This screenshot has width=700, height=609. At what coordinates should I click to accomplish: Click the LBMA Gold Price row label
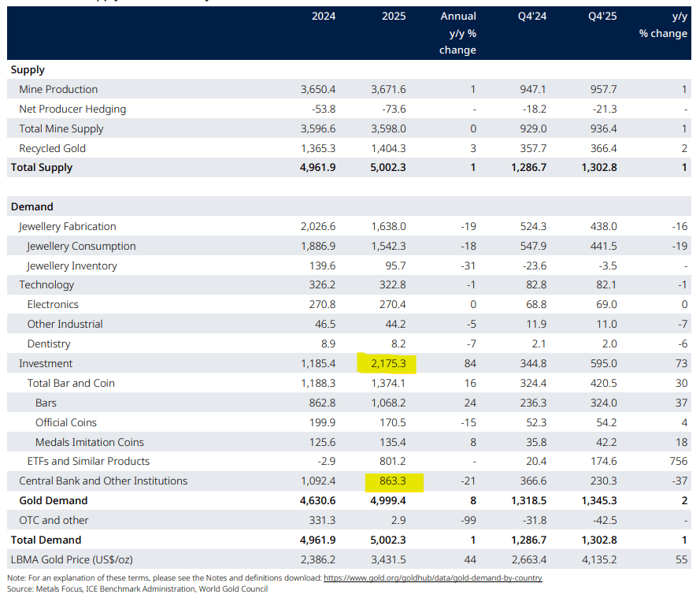coord(72,559)
